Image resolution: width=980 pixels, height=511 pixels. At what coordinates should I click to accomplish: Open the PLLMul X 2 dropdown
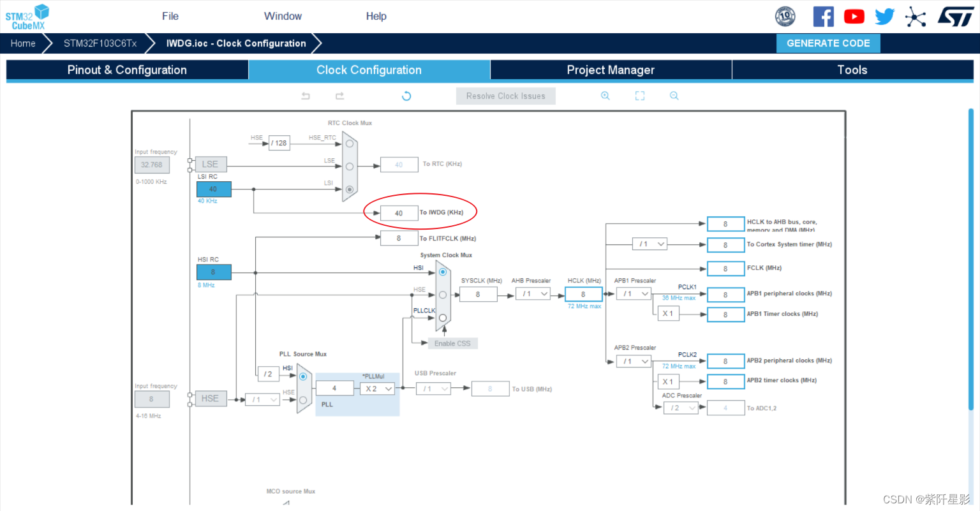[x=378, y=389]
